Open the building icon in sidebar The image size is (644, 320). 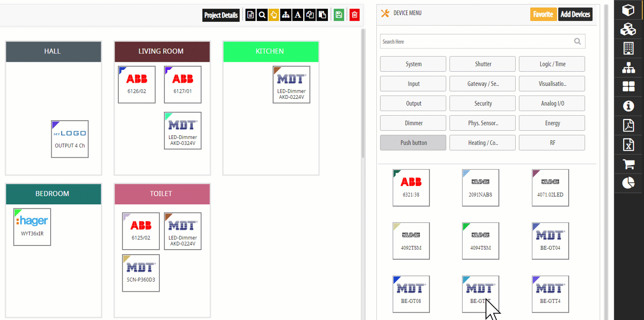pyautogui.click(x=629, y=48)
